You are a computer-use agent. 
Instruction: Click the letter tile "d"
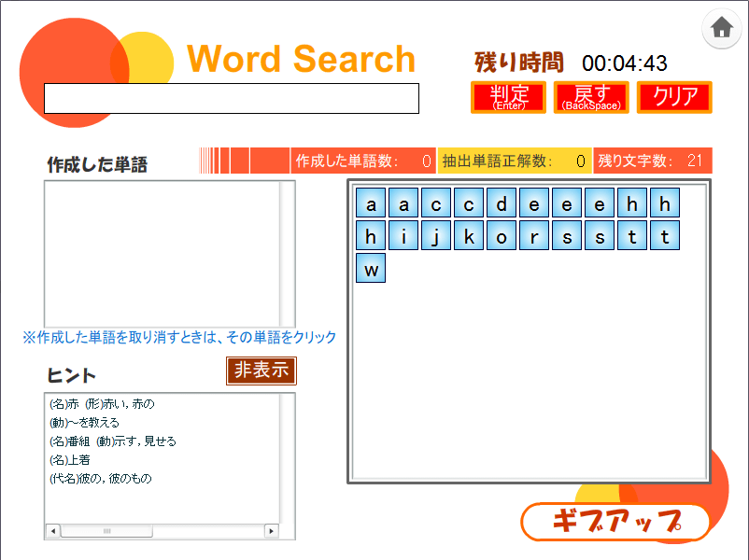[x=502, y=203]
